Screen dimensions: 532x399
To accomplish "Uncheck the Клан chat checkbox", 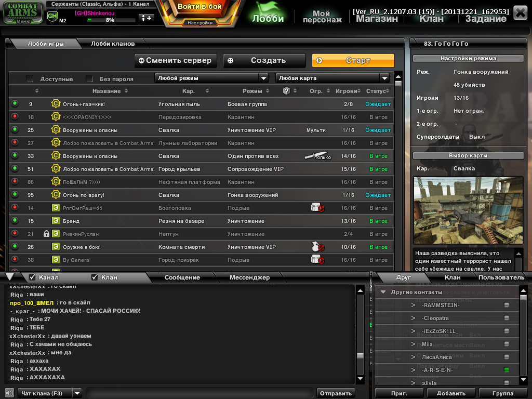I will 95,277.
